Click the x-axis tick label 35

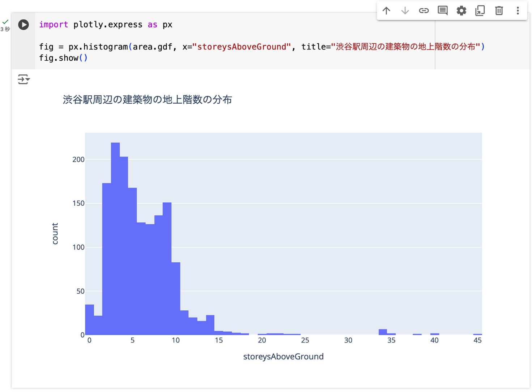(391, 340)
